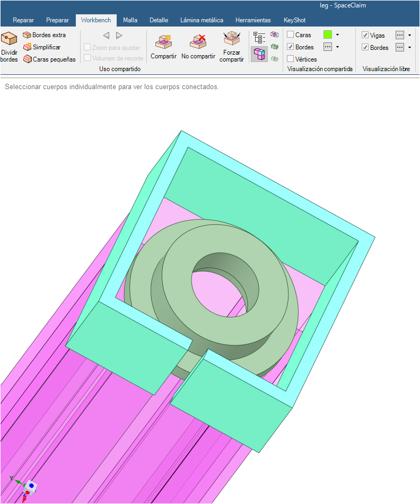The height and width of the screenshot is (504, 420).
Task: Switch to the Preparar tab
Action: 57,20
